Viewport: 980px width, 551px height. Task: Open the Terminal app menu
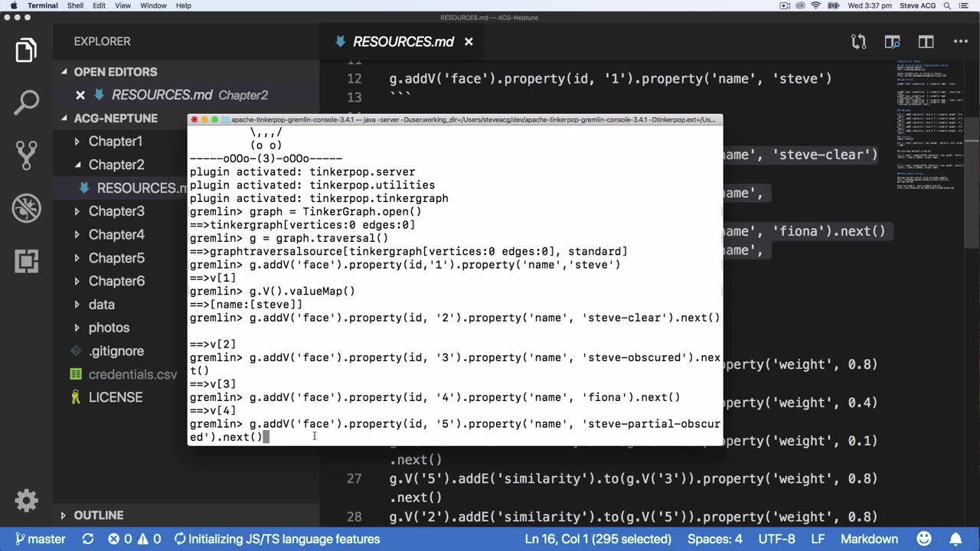coord(42,5)
